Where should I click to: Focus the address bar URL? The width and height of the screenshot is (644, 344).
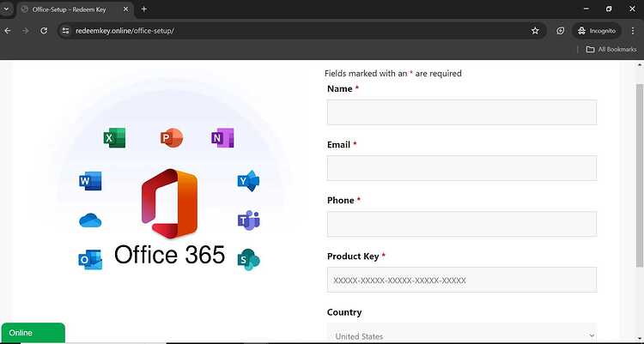(125, 31)
